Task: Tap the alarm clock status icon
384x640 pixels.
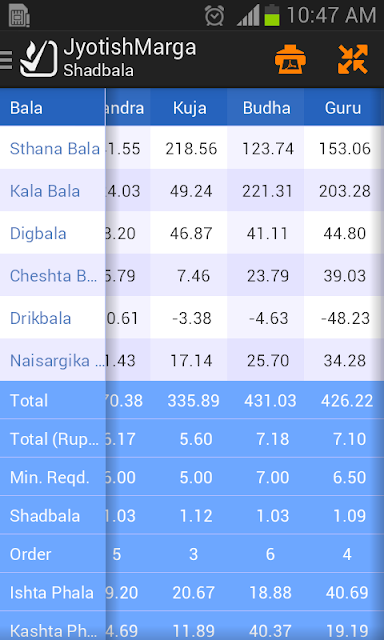Action: coord(214,16)
